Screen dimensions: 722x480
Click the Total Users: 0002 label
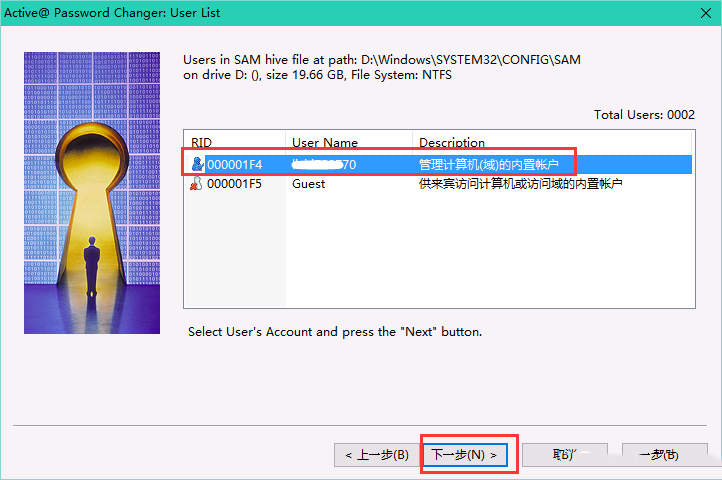(644, 114)
